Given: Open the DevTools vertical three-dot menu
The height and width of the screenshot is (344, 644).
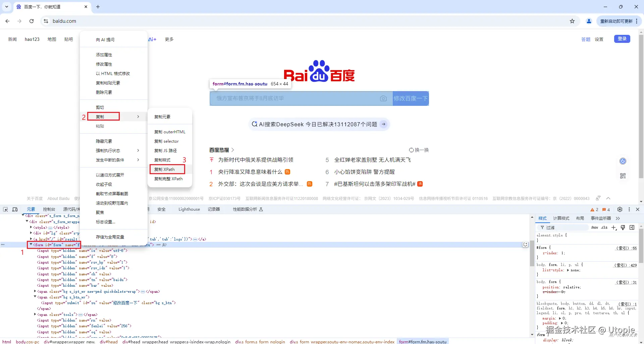Looking at the screenshot, I should click(629, 209).
